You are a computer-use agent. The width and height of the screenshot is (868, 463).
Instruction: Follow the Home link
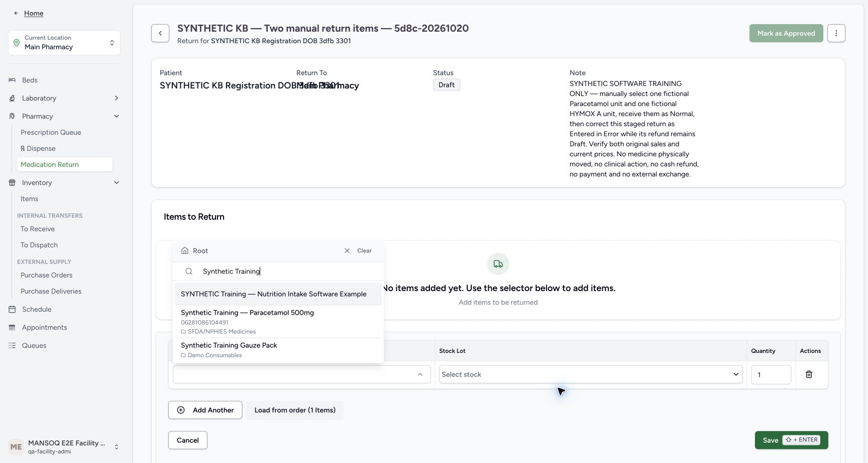34,13
